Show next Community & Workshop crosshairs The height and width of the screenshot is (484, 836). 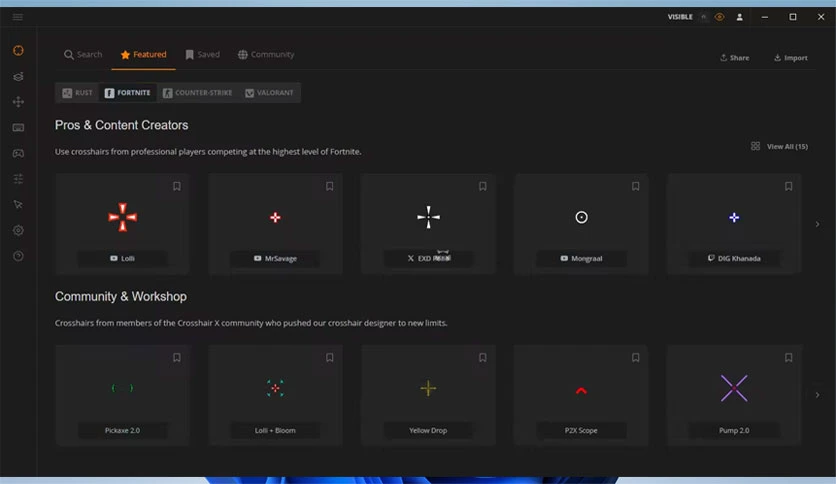point(817,395)
